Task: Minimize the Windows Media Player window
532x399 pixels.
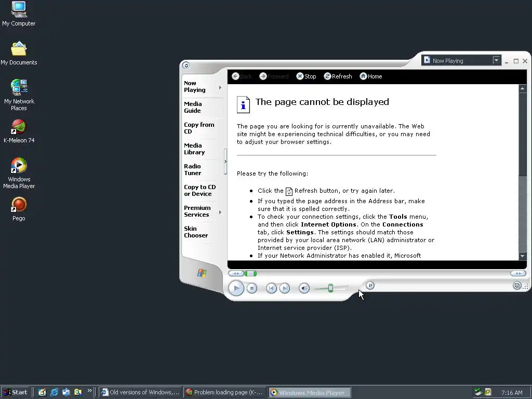Action: (507, 61)
